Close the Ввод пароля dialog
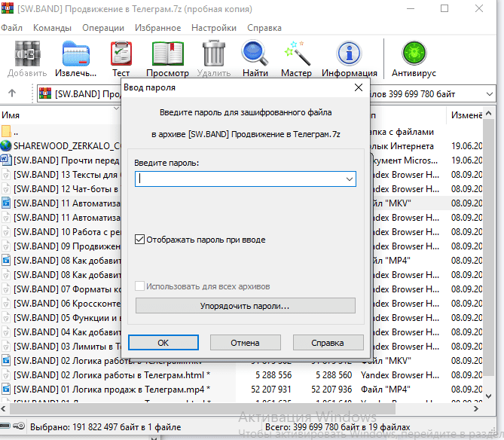504x440 pixels. [x=359, y=87]
